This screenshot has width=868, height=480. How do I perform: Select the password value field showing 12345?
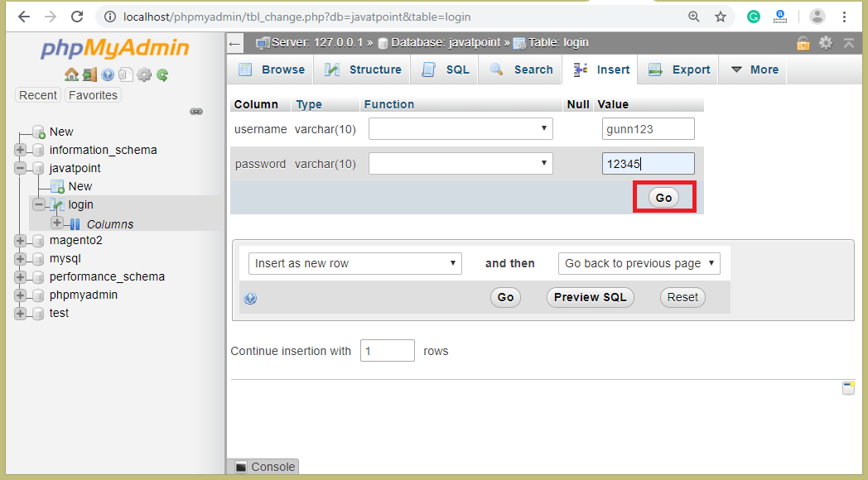pyautogui.click(x=648, y=163)
